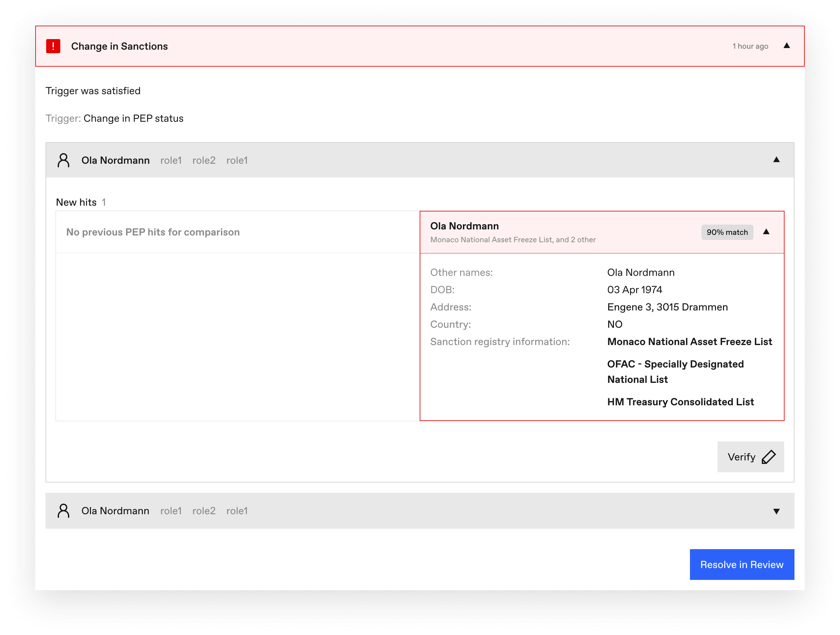Collapse the Change in Sanctions alert header

[786, 46]
